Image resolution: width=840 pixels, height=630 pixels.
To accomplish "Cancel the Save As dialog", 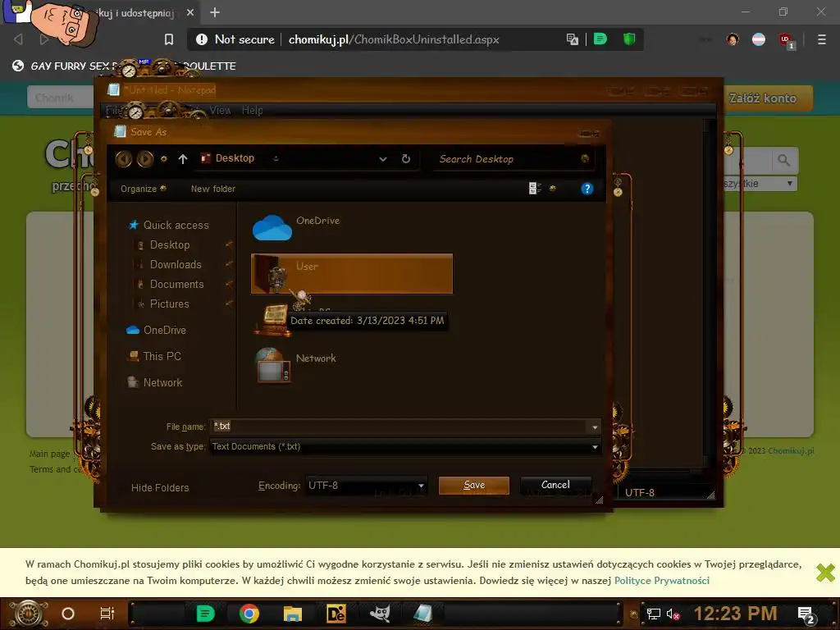I will coord(555,485).
